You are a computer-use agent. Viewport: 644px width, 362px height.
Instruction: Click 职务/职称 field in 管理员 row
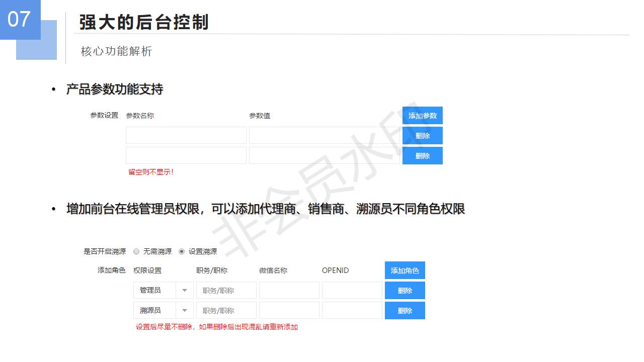tap(226, 290)
